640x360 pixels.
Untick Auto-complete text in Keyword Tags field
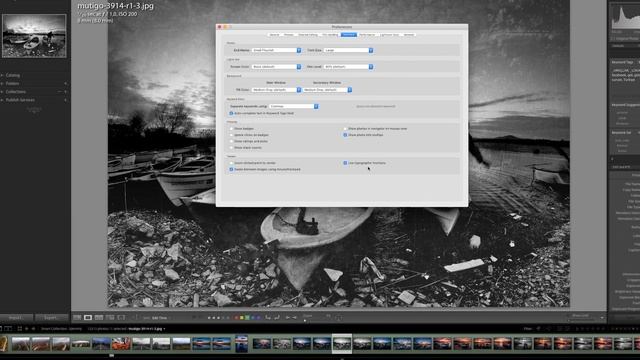(231, 113)
